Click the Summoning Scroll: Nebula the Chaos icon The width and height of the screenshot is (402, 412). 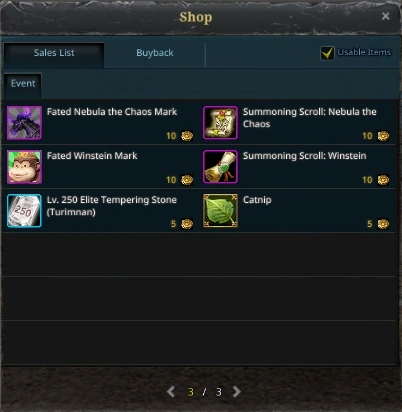[220, 123]
